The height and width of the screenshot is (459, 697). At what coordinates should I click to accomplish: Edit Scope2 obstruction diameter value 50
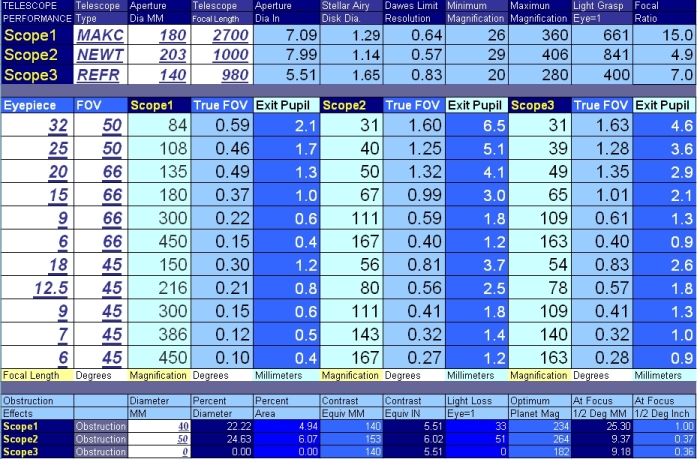coord(159,439)
